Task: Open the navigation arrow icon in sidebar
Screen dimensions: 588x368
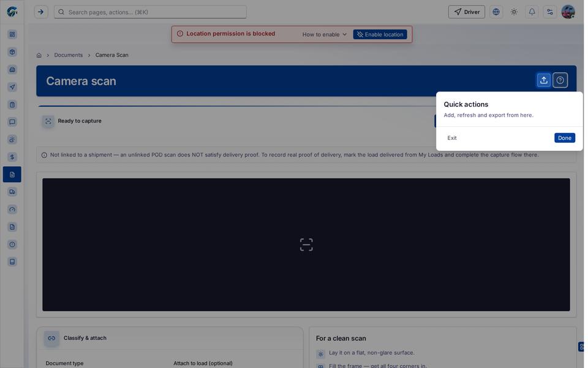Action: (12, 86)
